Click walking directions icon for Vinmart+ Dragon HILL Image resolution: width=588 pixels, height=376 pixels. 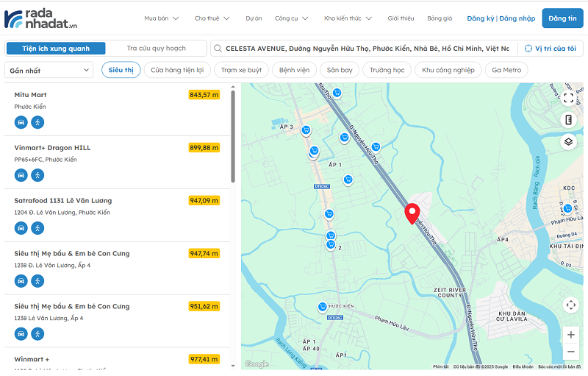click(37, 175)
